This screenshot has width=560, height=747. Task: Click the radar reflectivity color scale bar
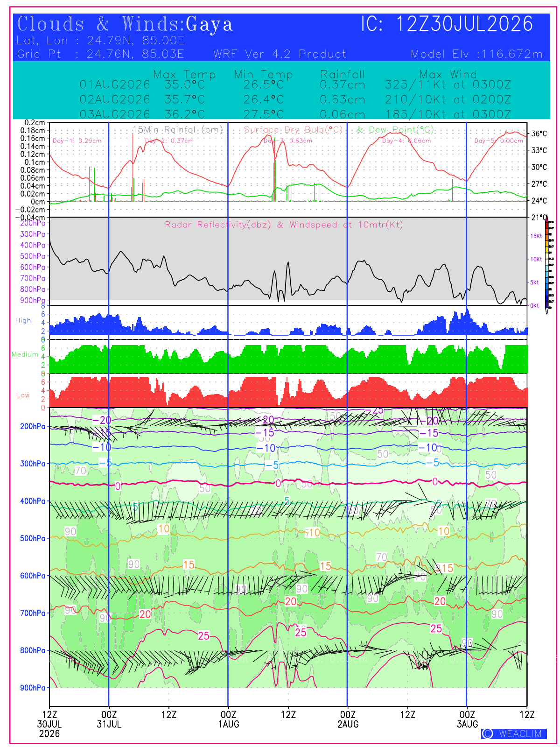pos(547,266)
